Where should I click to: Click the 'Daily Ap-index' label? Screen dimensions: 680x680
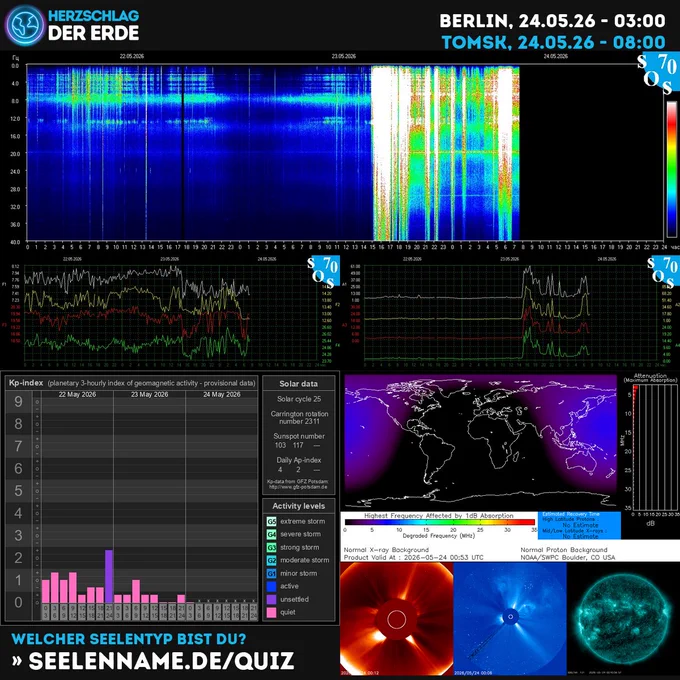tap(299, 460)
